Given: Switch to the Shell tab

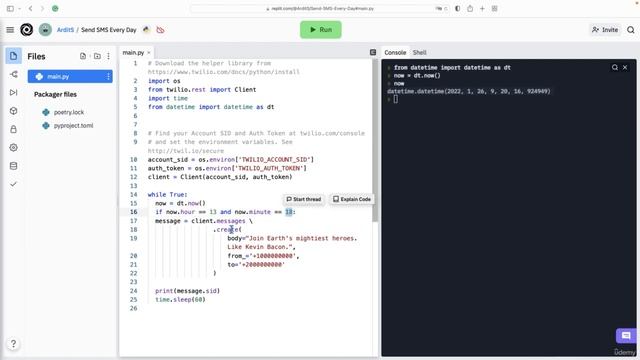Looking at the screenshot, I should [x=420, y=53].
